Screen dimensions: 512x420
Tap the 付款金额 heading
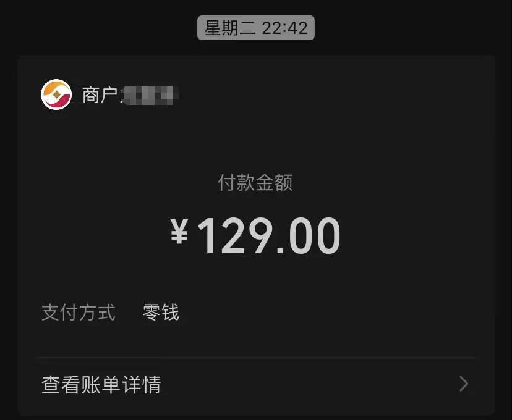(x=255, y=182)
